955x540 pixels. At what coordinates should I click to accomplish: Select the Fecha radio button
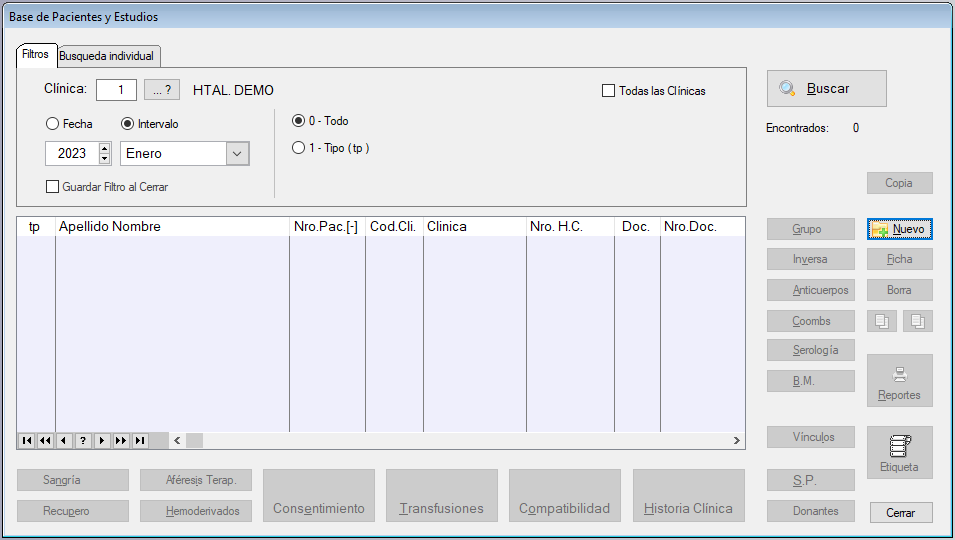(52, 124)
